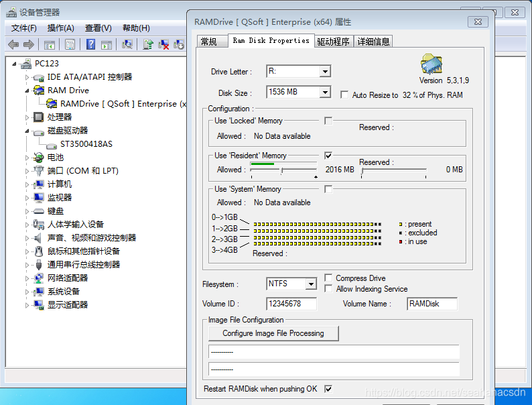
Task: Click the Disable device icon with down arrow
Action: (179, 44)
